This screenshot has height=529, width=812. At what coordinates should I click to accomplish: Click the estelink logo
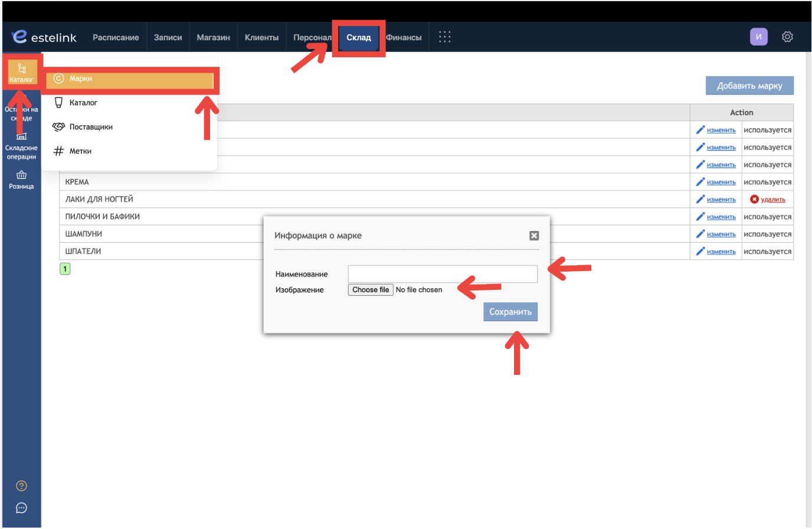click(x=44, y=37)
